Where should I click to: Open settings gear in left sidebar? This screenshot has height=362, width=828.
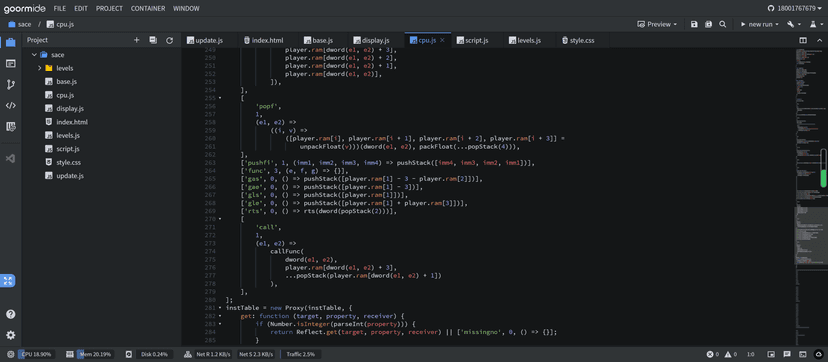pyautogui.click(x=11, y=335)
